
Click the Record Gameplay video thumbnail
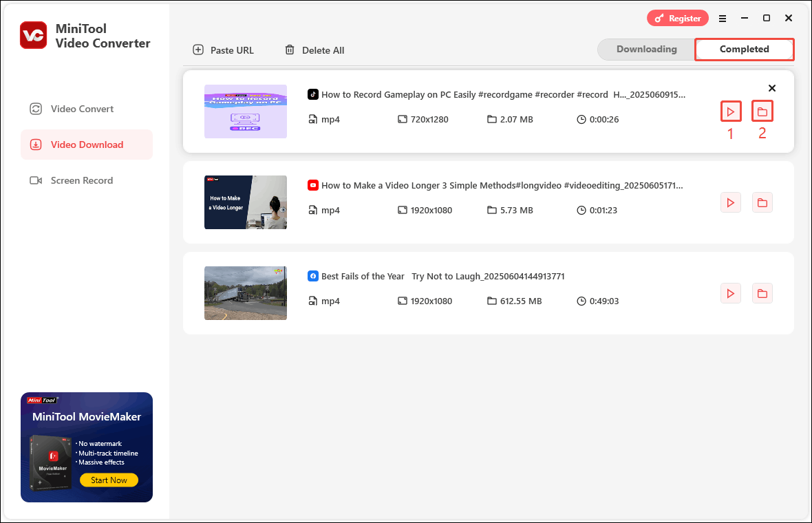click(246, 111)
